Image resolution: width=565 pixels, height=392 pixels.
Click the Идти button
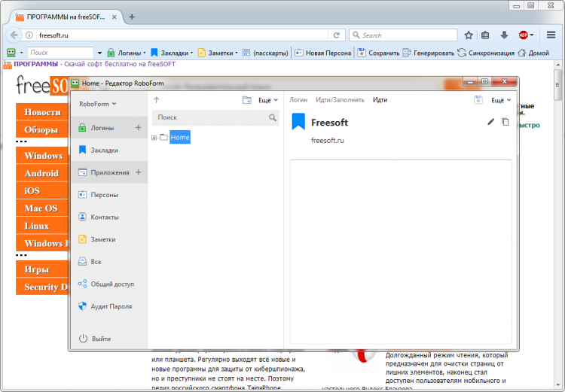[x=380, y=100]
